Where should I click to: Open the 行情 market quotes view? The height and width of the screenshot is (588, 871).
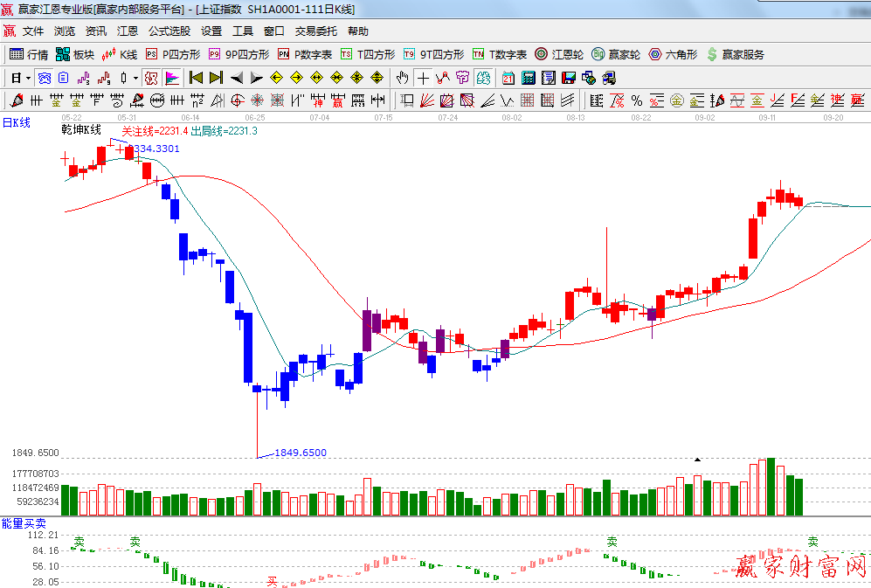(29, 54)
